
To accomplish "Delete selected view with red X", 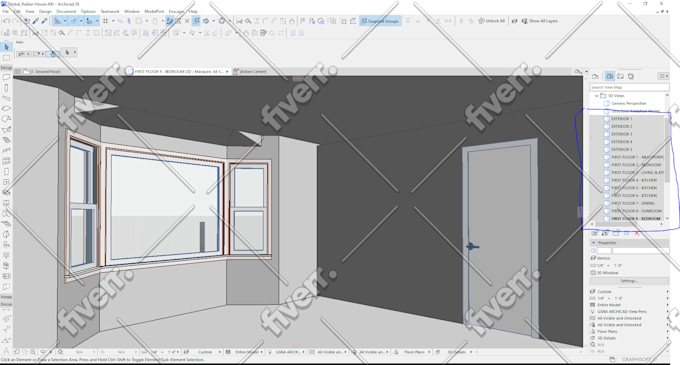I will (x=637, y=233).
